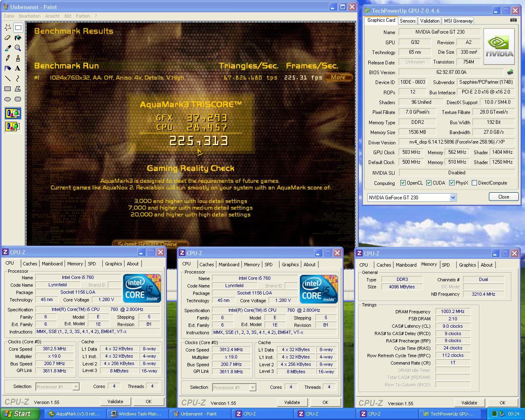This screenshot has width=525, height=420.
Task: Select the Brush tool in Paint
Action: (18, 58)
